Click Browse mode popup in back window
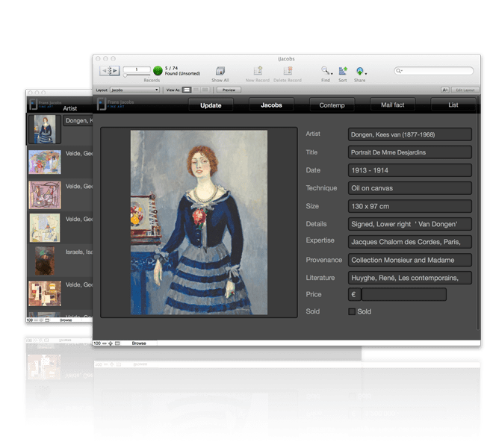Image resolution: width=493 pixels, height=448 pixels. (66, 320)
